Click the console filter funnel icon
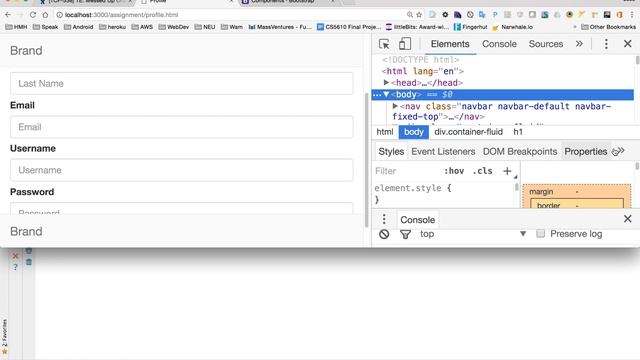Viewport: 640px width, 360px height. [405, 234]
